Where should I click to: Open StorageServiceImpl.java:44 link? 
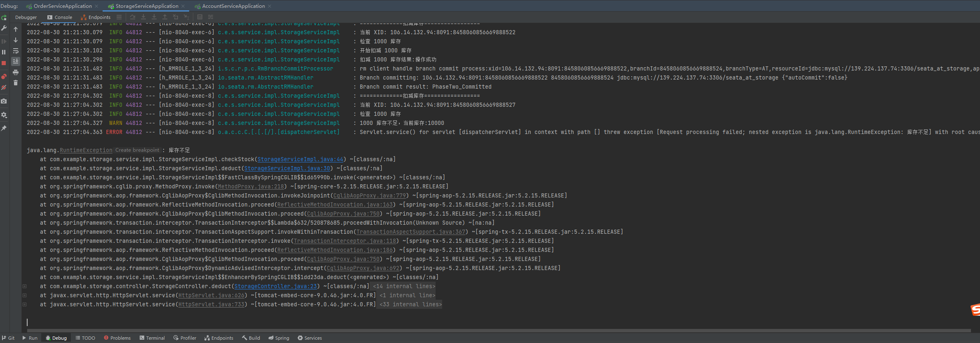pyautogui.click(x=300, y=159)
